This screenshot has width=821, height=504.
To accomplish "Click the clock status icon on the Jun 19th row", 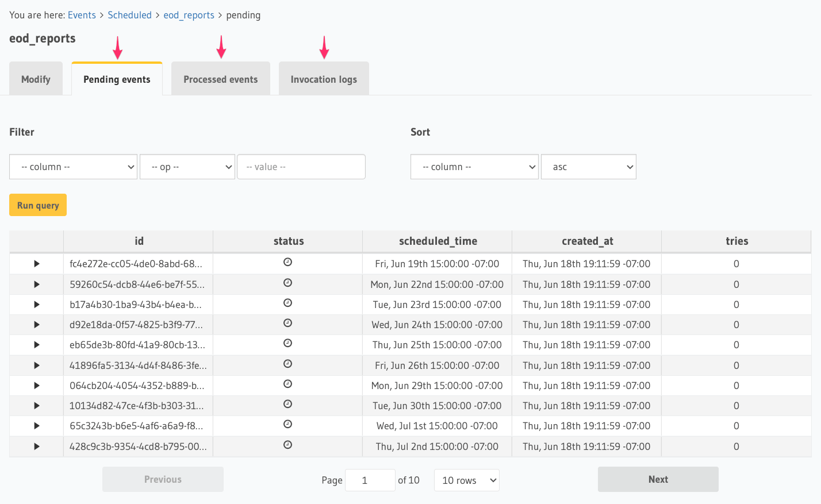I will (287, 264).
